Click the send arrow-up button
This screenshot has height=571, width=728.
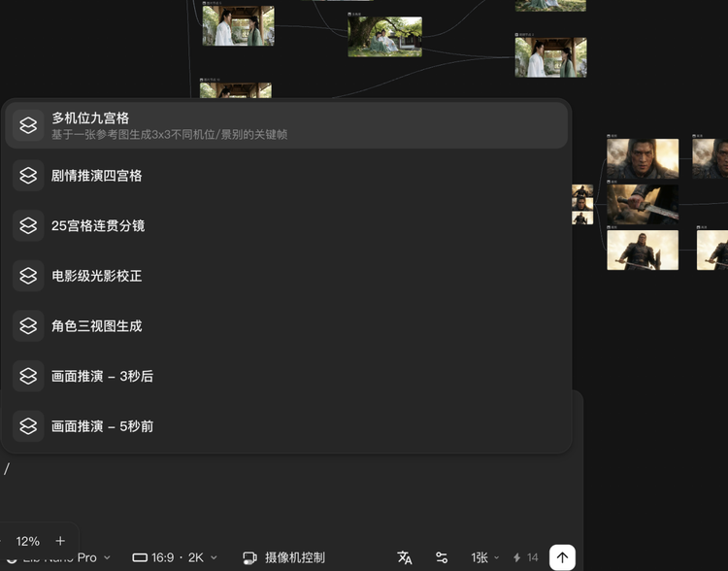562,557
